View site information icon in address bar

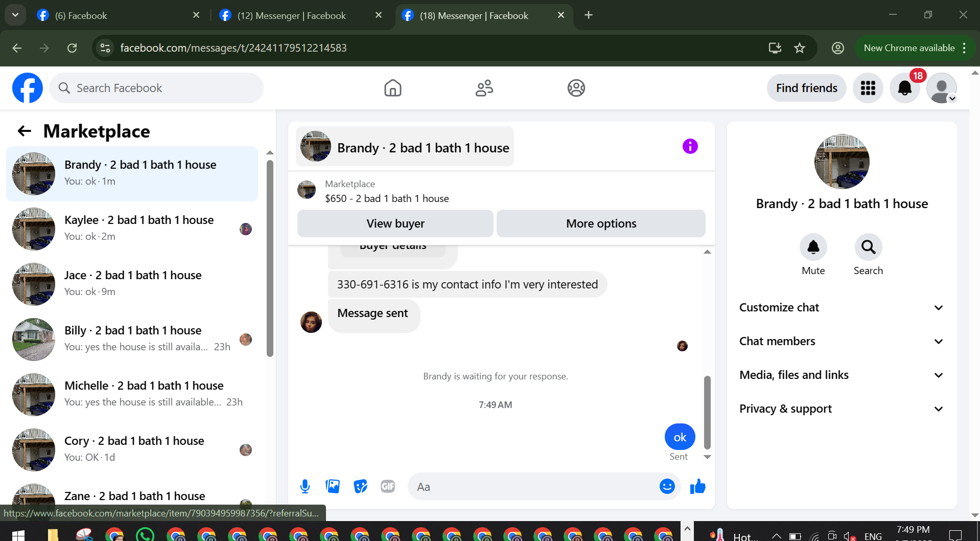click(x=105, y=48)
